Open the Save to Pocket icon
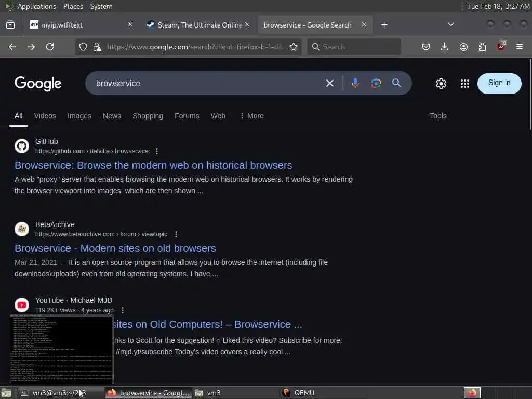Screen dimensions: 532x399 click(426, 47)
